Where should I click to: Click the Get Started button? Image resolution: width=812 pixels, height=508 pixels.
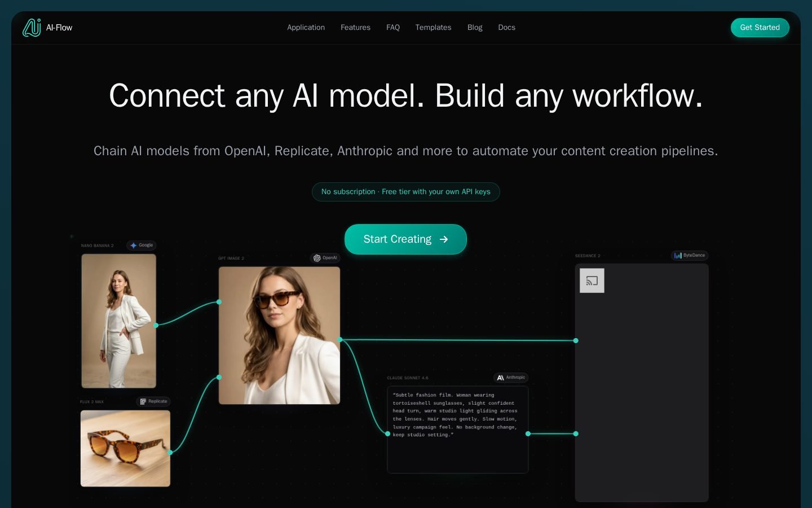(x=760, y=28)
